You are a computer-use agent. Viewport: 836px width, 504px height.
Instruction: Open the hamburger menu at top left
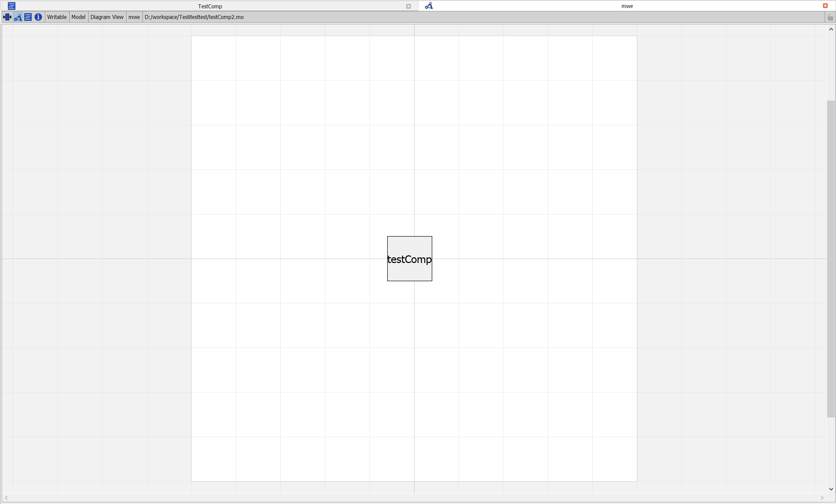click(11, 6)
